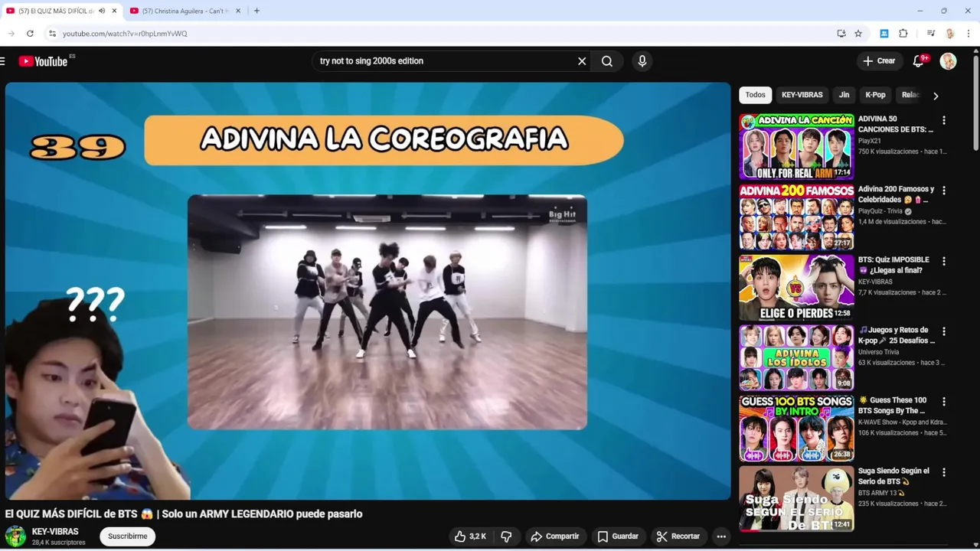Image resolution: width=980 pixels, height=551 pixels.
Task: Click channel name 'Universo Trivia'
Action: click(x=879, y=352)
